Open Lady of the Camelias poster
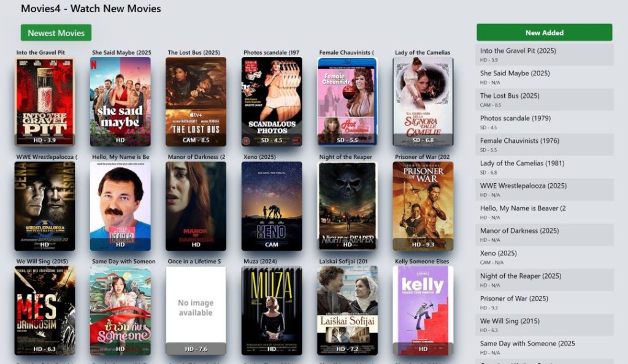The width and height of the screenshot is (628, 364). (423, 102)
